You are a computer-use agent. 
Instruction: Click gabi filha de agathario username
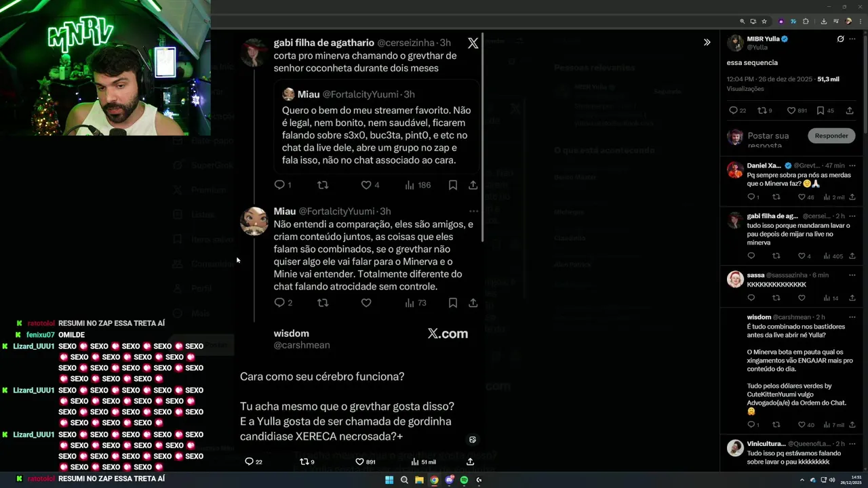[324, 43]
